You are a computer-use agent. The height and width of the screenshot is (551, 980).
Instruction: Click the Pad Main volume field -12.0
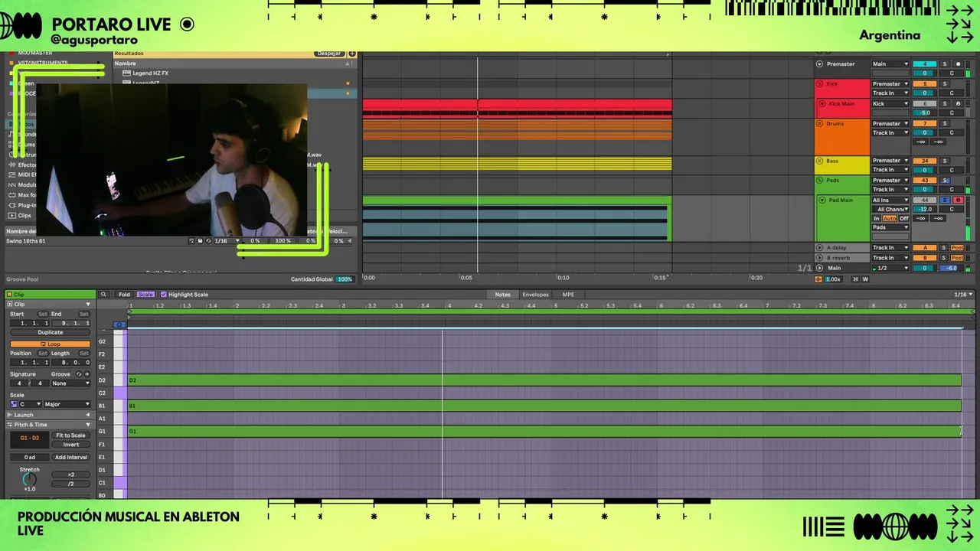[x=925, y=209]
